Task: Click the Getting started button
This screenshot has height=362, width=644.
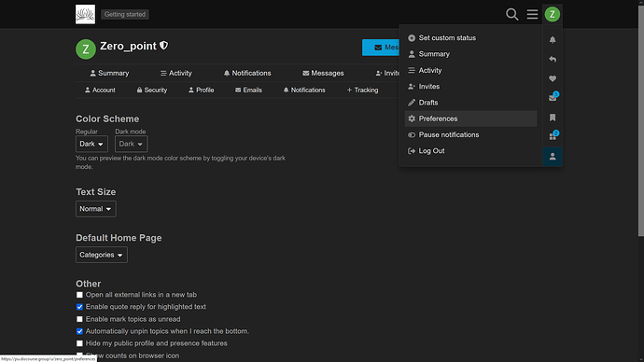Action: (x=125, y=14)
